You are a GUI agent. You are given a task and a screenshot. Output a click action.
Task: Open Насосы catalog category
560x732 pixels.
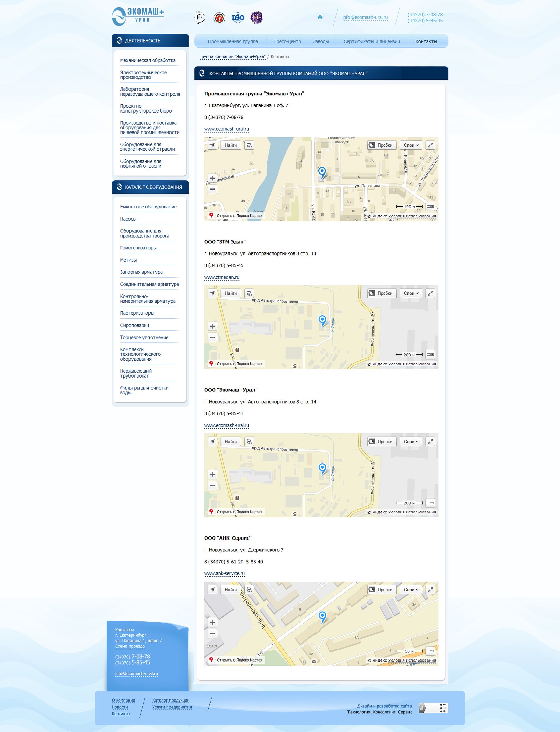128,219
